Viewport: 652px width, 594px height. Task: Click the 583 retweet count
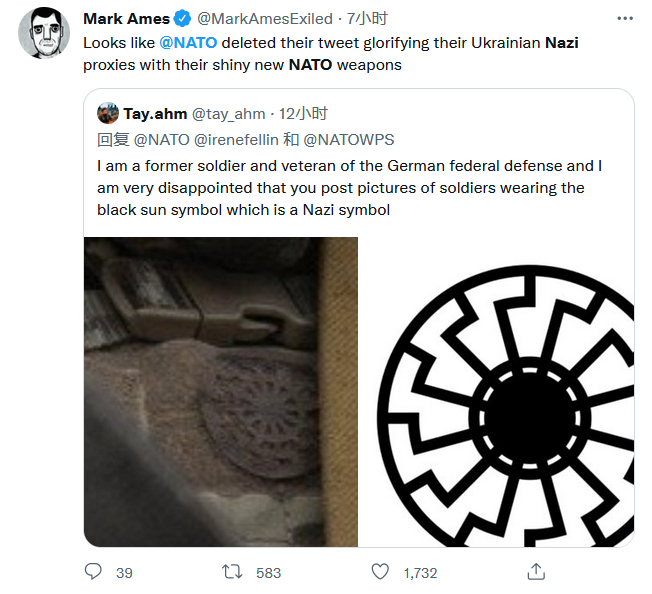click(268, 573)
